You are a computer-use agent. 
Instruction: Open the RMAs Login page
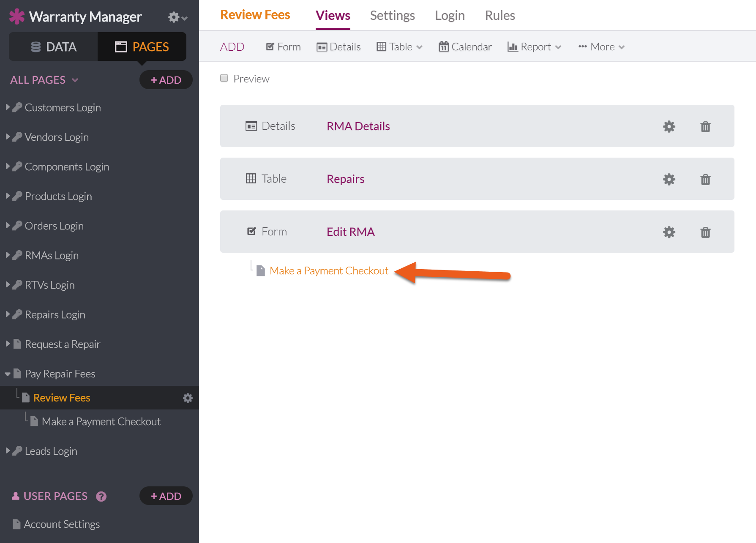coord(52,256)
